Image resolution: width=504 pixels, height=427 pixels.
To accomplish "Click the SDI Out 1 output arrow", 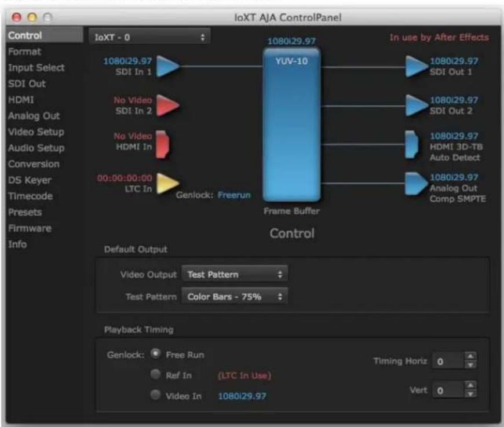I will pos(417,67).
